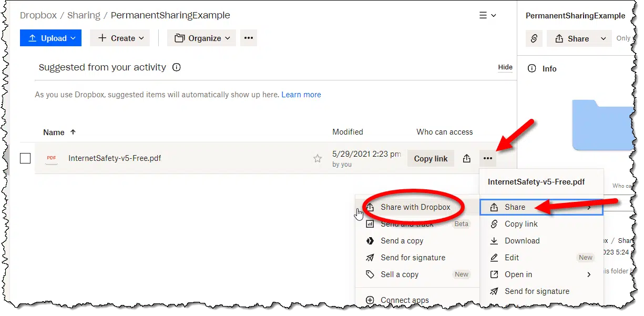Click the Upload button
This screenshot has height=316, width=644.
click(x=50, y=38)
